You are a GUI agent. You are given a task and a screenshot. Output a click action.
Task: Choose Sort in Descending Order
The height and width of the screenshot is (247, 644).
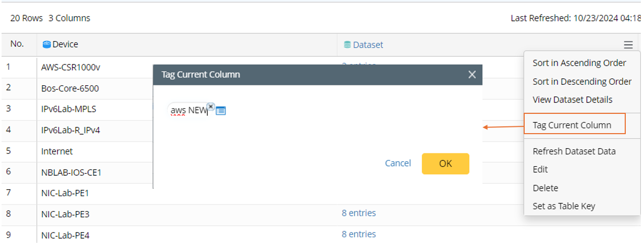pos(581,82)
